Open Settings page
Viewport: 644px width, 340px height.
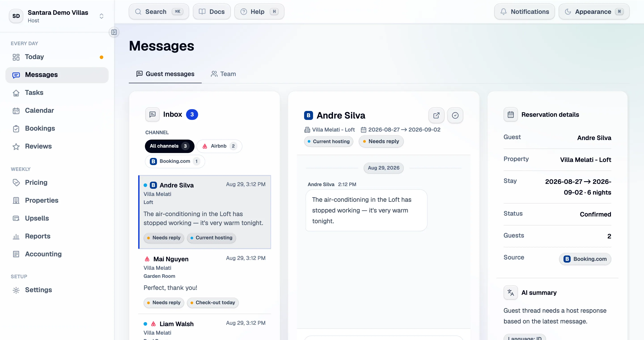pos(57,290)
